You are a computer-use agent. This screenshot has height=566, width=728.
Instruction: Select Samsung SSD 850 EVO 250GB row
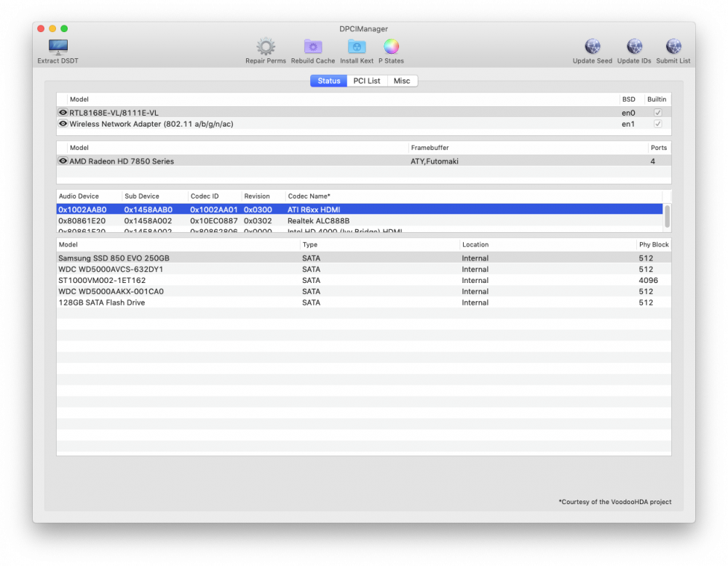[363, 258]
